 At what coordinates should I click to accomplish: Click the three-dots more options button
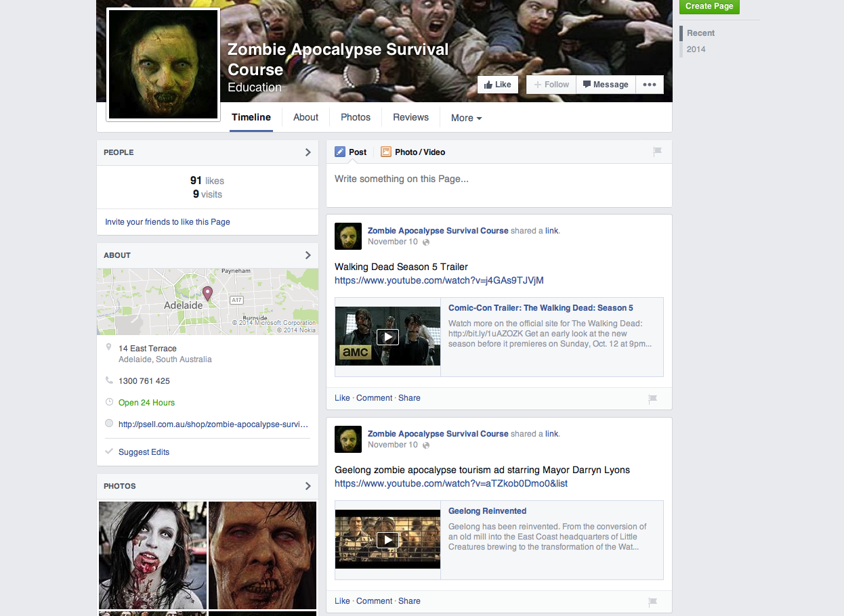tap(649, 85)
